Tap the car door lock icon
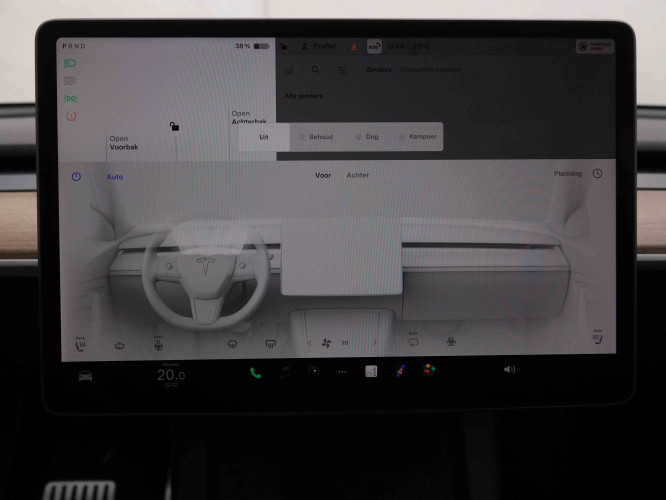666x500 pixels. (174, 126)
